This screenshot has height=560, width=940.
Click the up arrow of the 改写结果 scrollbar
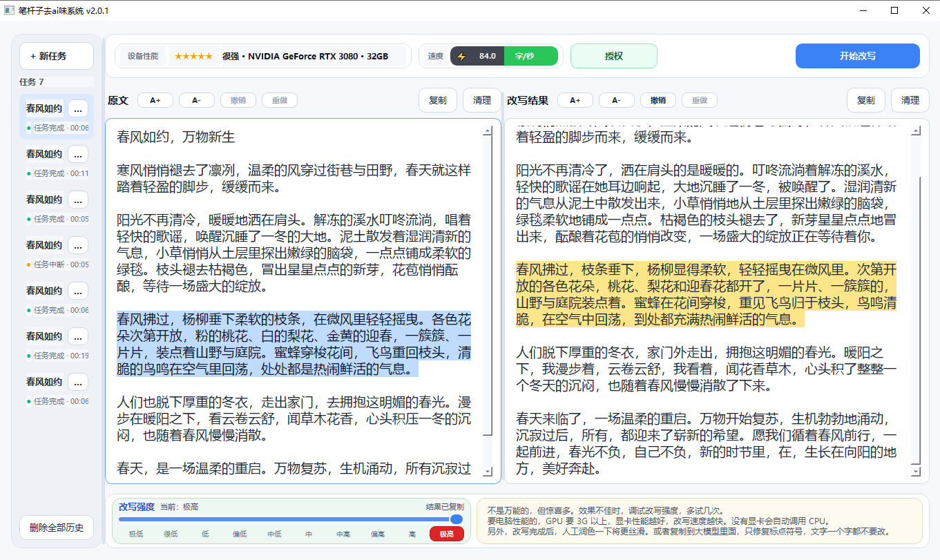(916, 131)
